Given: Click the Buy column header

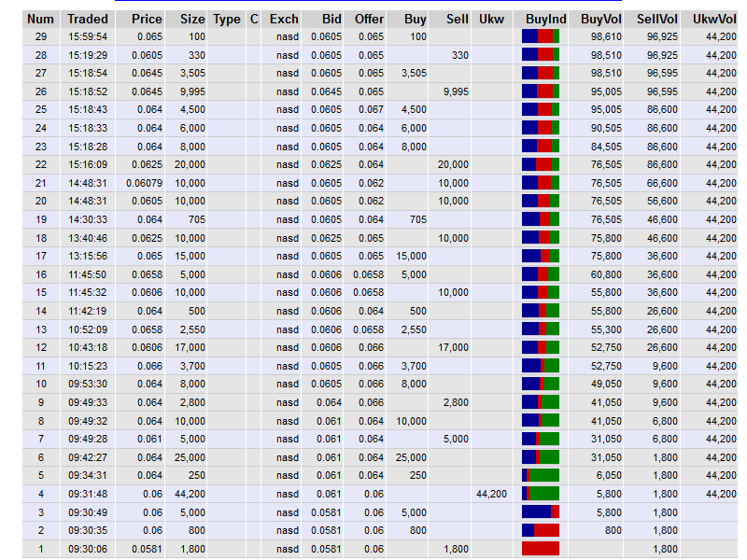Looking at the screenshot, I should [x=415, y=19].
